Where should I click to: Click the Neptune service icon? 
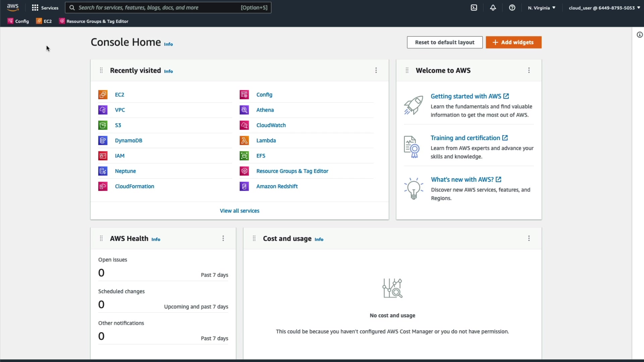pos(103,171)
